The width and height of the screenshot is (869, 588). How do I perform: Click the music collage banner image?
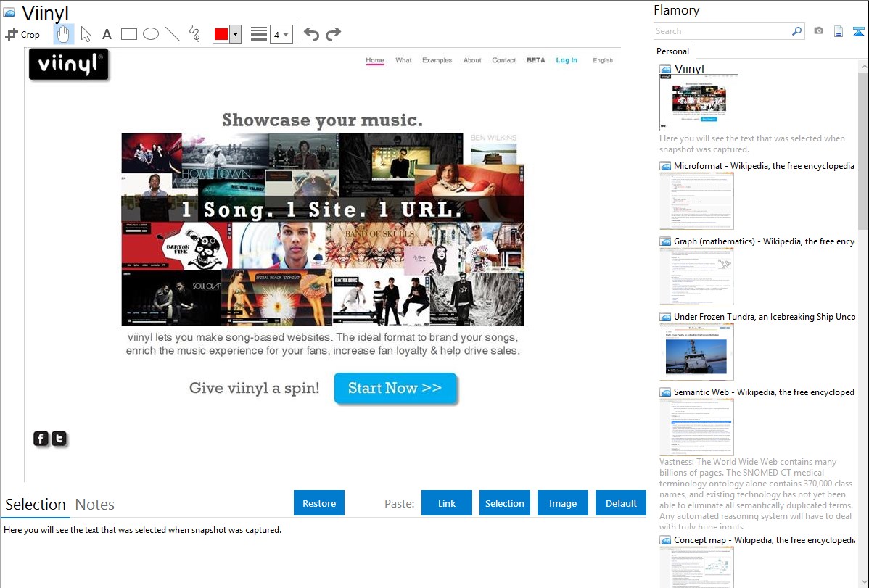(323, 229)
